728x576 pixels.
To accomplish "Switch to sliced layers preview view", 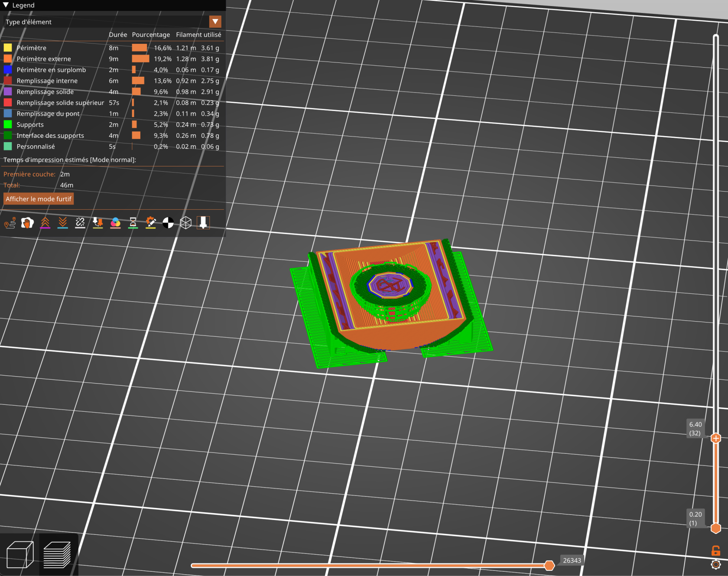I will (x=58, y=554).
